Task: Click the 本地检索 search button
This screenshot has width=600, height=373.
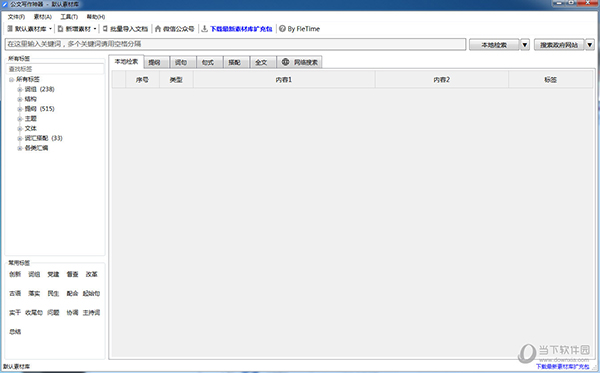Action: [x=494, y=45]
